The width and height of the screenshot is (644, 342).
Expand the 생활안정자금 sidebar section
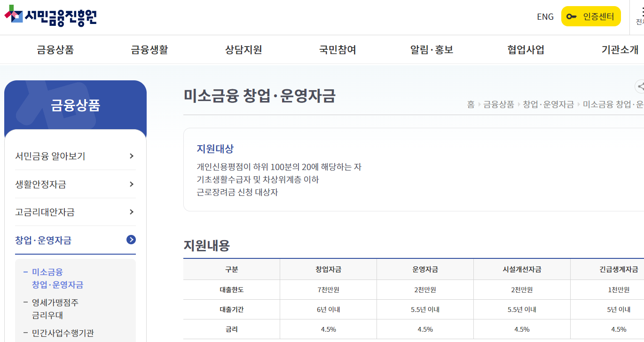[75, 184]
